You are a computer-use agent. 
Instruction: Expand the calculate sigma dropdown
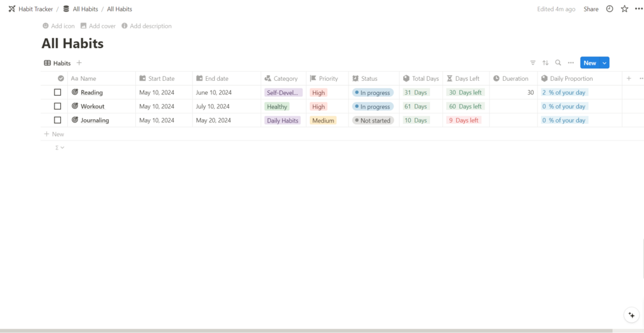tap(60, 148)
